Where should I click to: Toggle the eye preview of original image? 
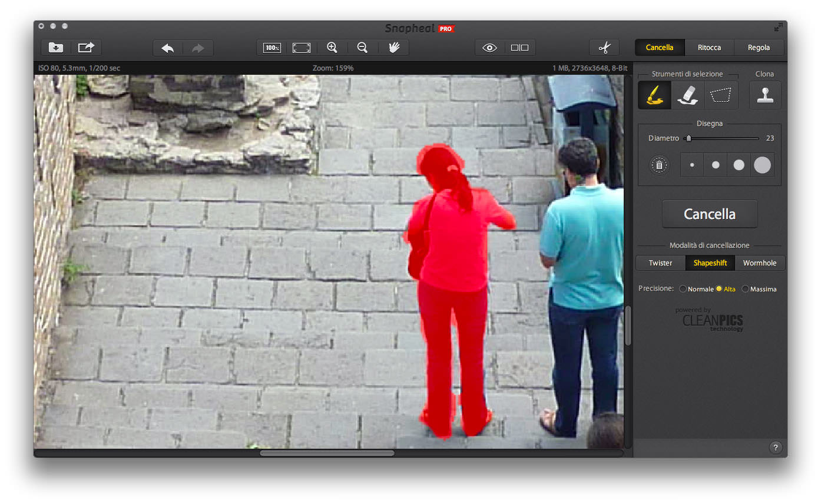pyautogui.click(x=490, y=48)
